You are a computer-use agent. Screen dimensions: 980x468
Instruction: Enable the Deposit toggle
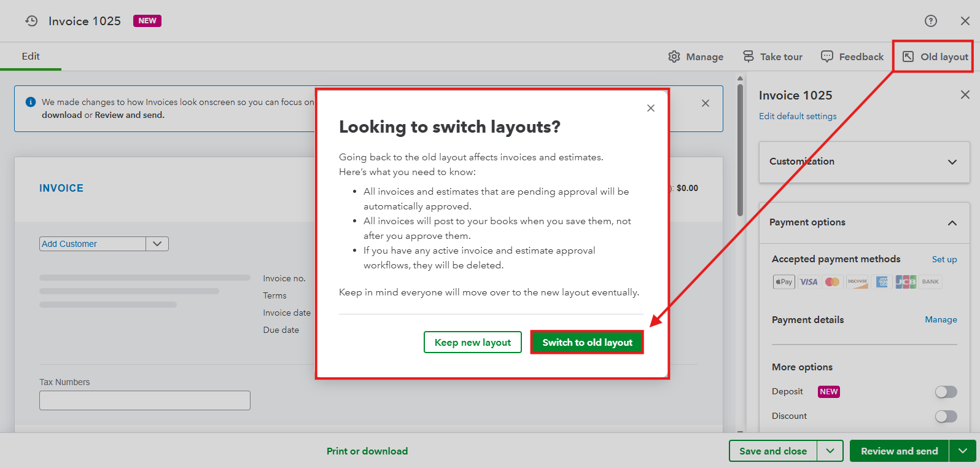coord(946,392)
